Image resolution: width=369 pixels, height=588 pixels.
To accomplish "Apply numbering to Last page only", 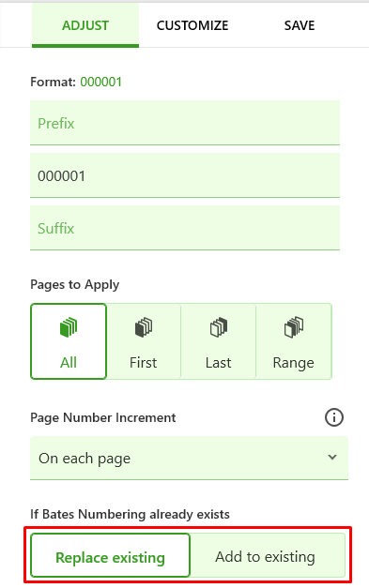I will 219,341.
